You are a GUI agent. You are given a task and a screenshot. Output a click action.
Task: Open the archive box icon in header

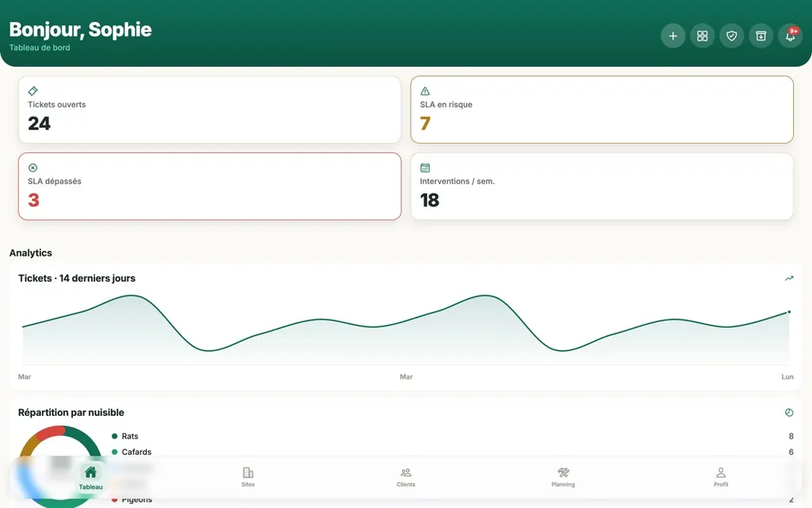760,36
